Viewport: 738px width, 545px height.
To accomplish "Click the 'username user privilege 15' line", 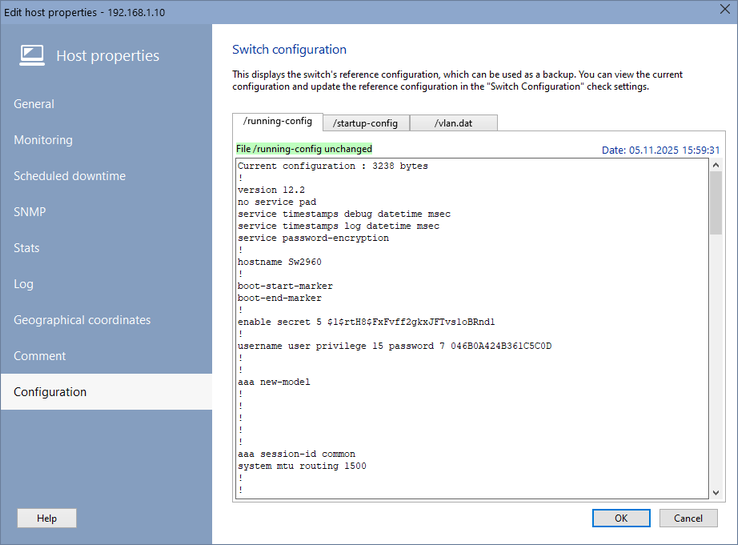I will (x=394, y=346).
